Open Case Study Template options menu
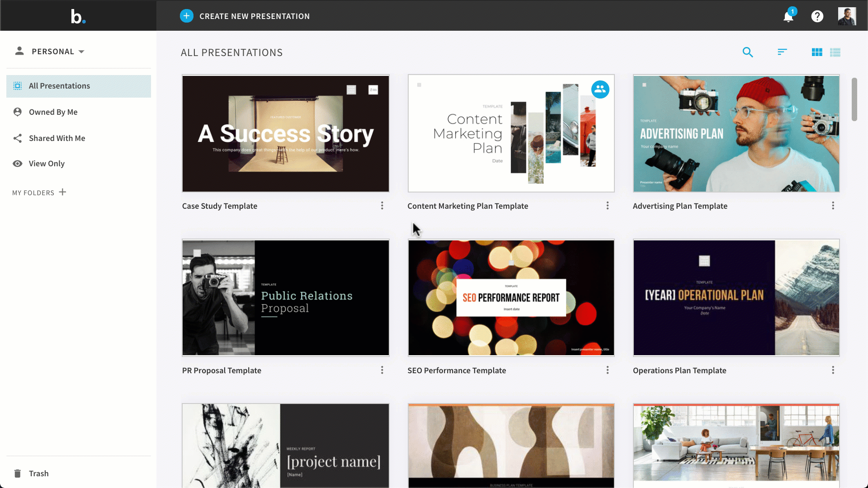Image resolution: width=868 pixels, height=488 pixels. pyautogui.click(x=382, y=206)
